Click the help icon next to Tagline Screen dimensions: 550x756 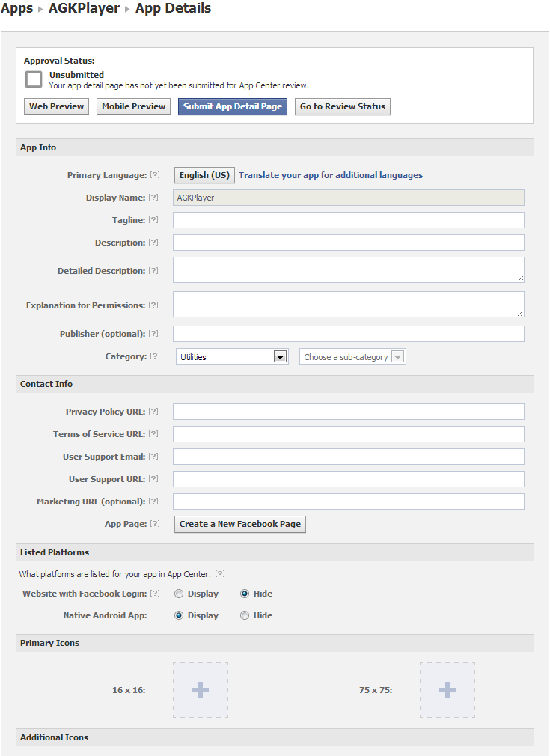153,220
